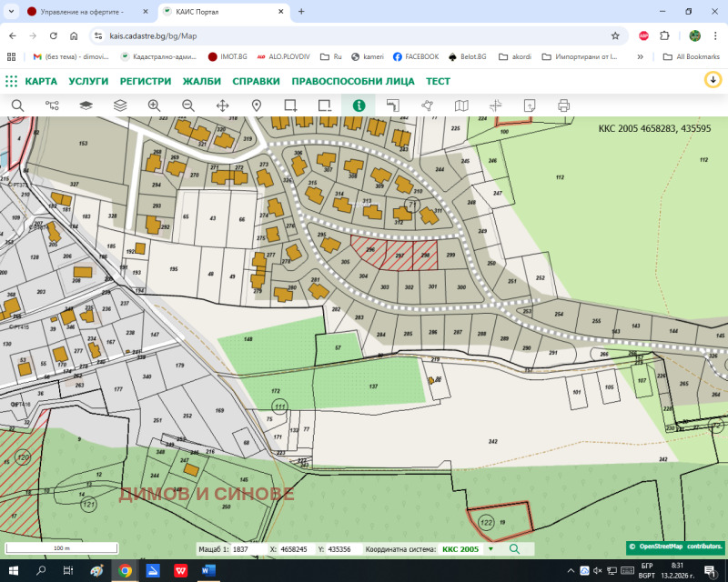
Task: Select the zoom out tool
Action: pos(188,105)
